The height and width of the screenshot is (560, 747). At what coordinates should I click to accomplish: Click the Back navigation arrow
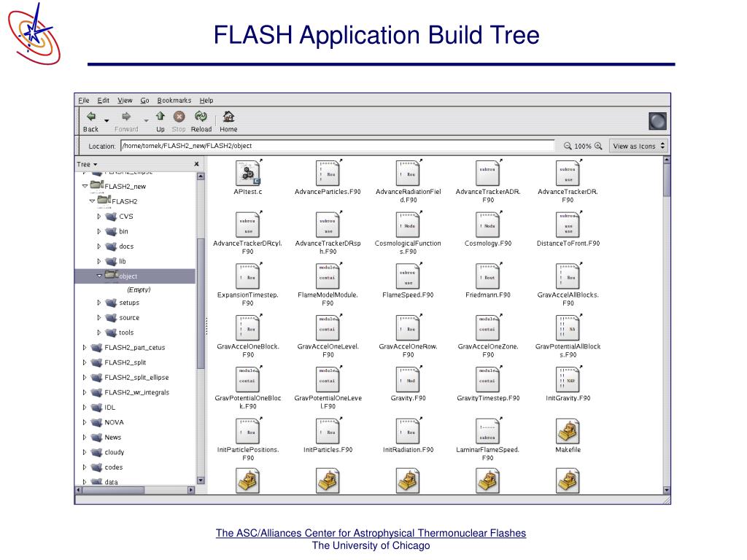click(x=91, y=117)
